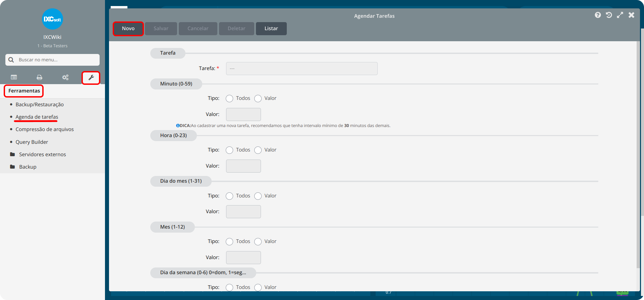This screenshot has height=300, width=644.
Task: Select Valor radio under Dia da semana
Action: pos(258,288)
